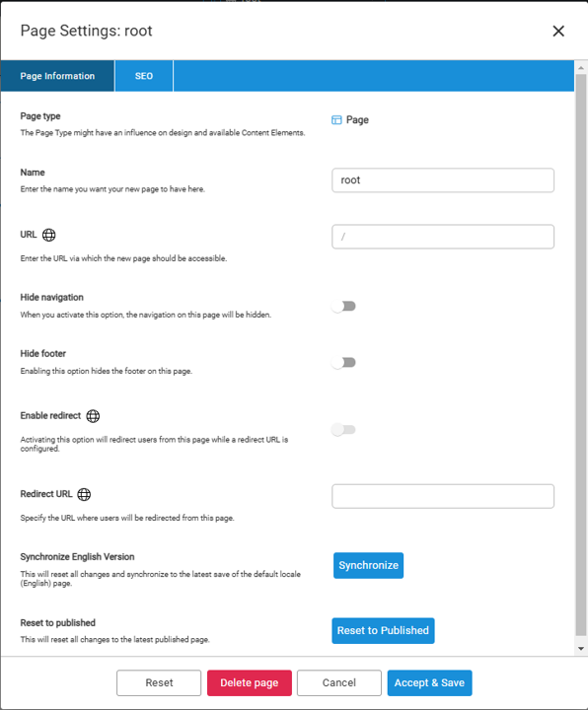Click the globe icon beside Enable redirect

93,416
